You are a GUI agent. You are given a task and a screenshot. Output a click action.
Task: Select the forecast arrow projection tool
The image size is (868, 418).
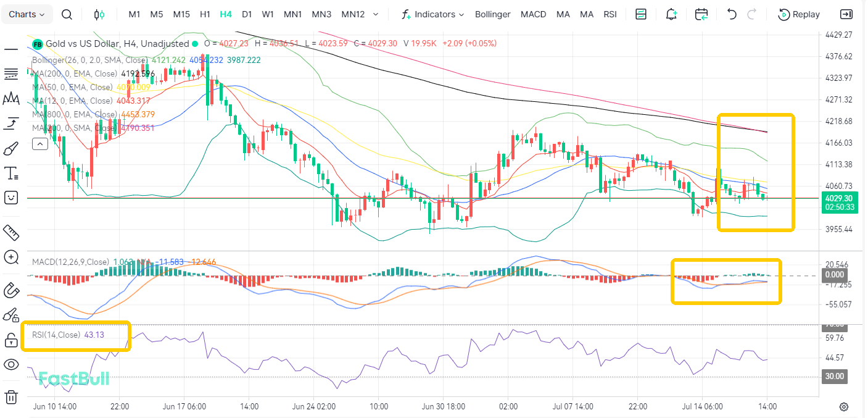tap(10, 123)
